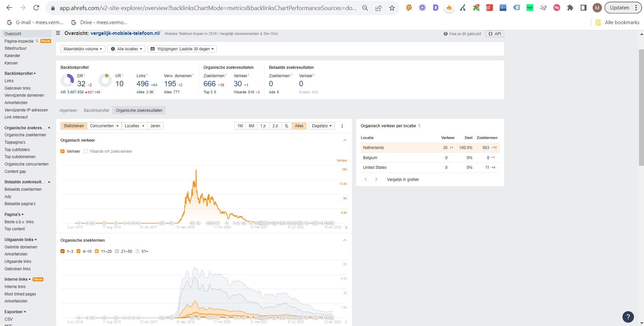Open Chrome three-dot menu beside Updaten
Image resolution: width=644 pixels, height=326 pixels.
coord(636,8)
